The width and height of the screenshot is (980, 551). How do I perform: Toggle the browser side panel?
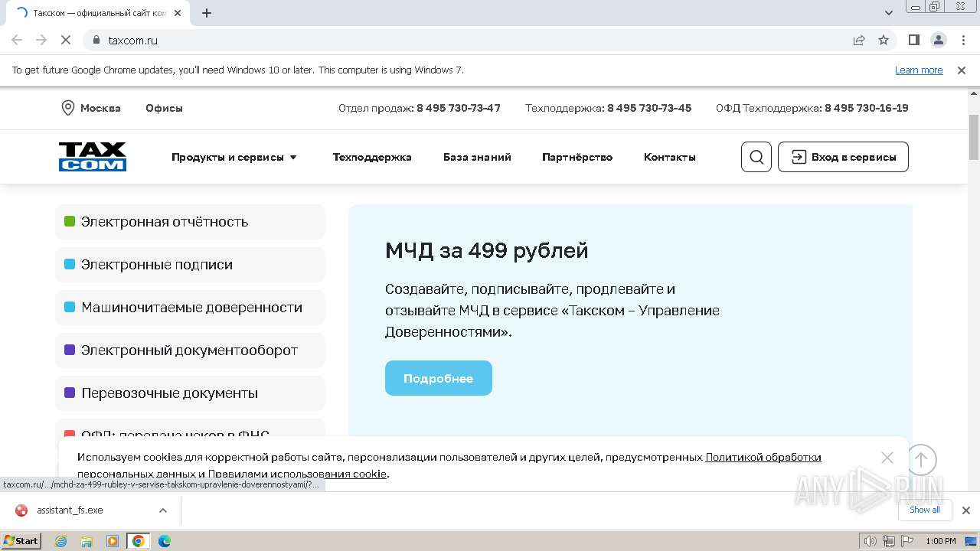913,40
